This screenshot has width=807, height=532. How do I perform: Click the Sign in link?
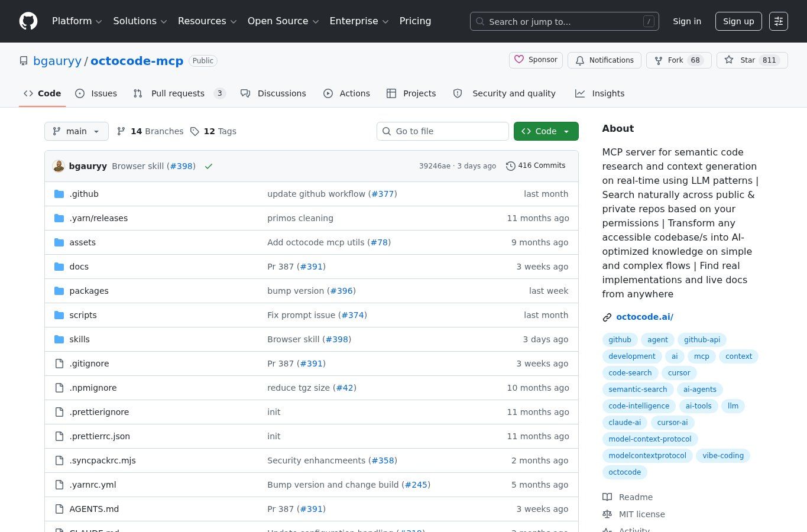tap(687, 21)
